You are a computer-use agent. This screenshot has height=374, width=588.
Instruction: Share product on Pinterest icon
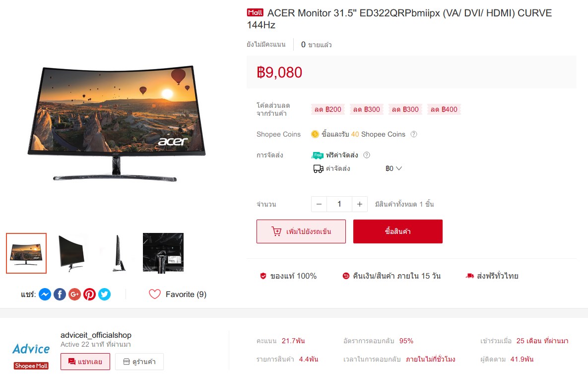90,295
